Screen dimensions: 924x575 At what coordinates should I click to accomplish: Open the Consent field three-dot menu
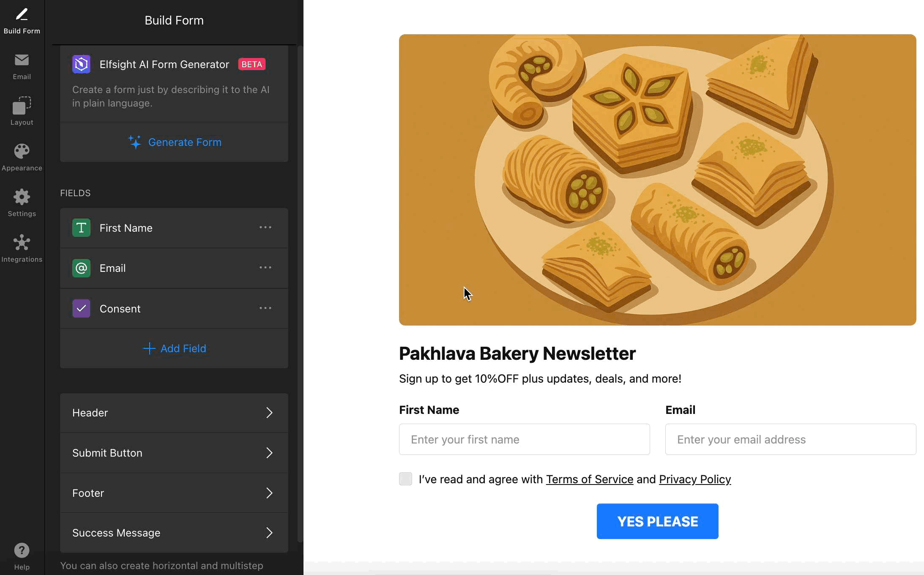coord(265,308)
